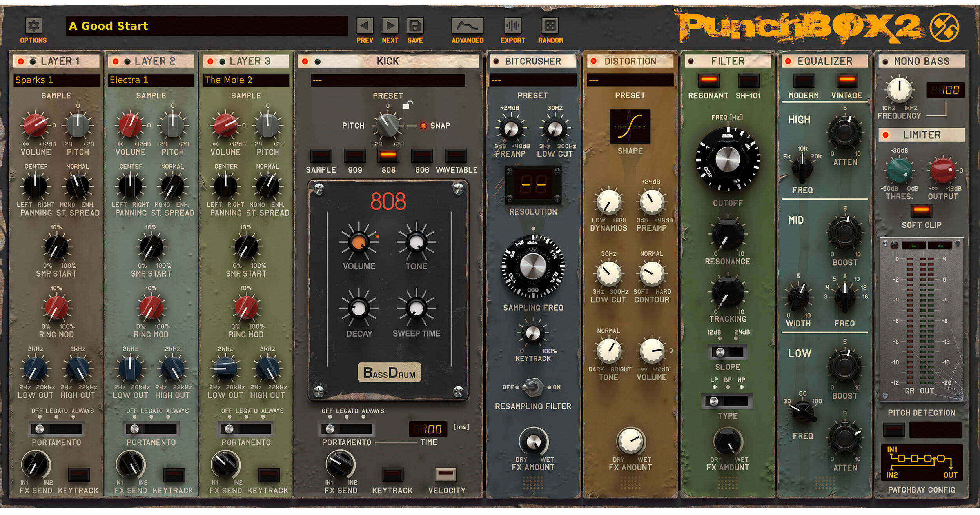
Task: Toggle Layer 2 red power LED
Action: tap(116, 61)
